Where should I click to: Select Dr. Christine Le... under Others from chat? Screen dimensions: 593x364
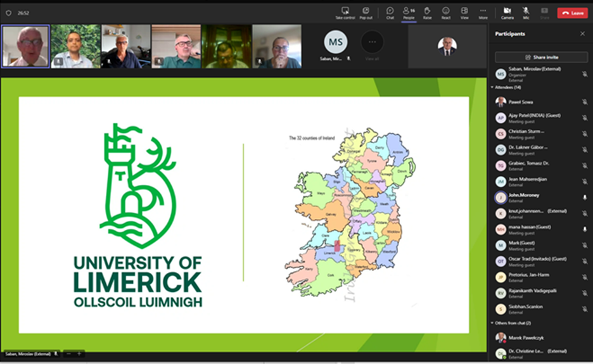tap(541, 353)
